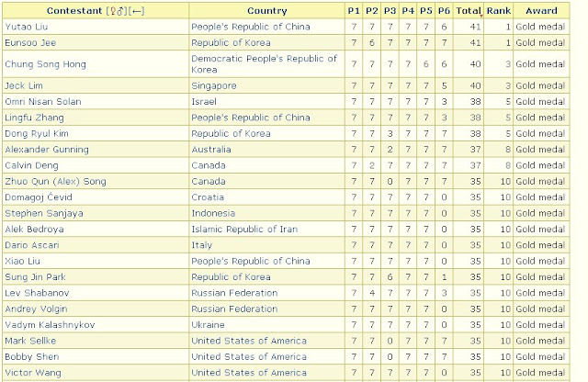Sort by P3 score column
The width and height of the screenshot is (588, 382).
(390, 11)
